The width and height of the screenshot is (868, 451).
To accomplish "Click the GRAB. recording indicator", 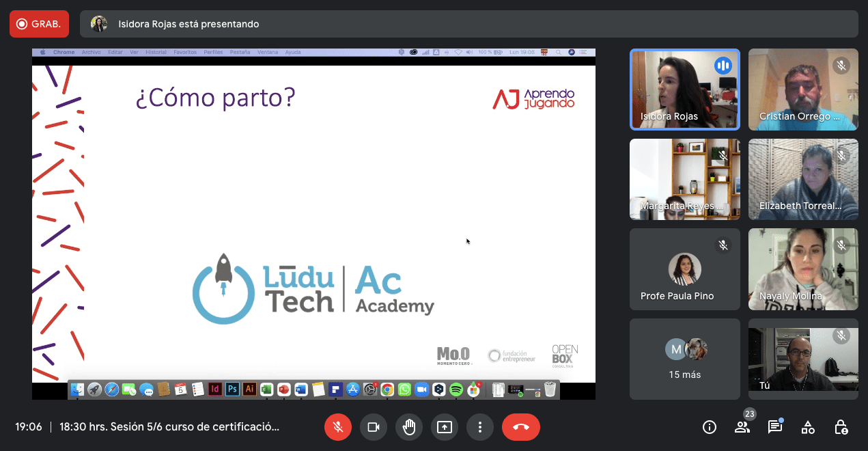I will coord(40,24).
